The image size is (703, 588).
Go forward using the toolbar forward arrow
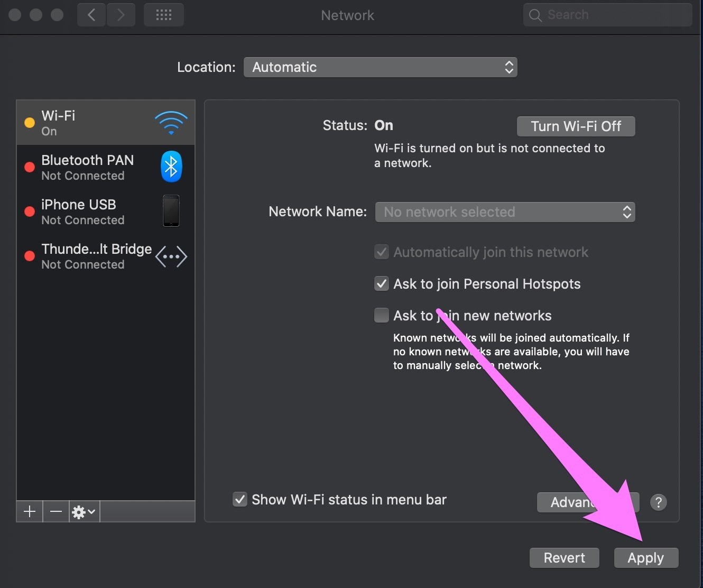[121, 15]
